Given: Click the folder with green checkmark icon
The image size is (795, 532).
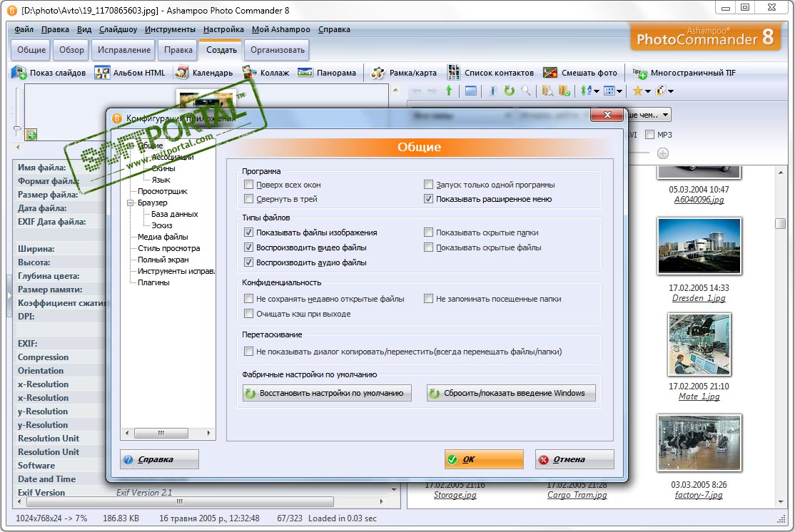Looking at the screenshot, I should (x=564, y=91).
